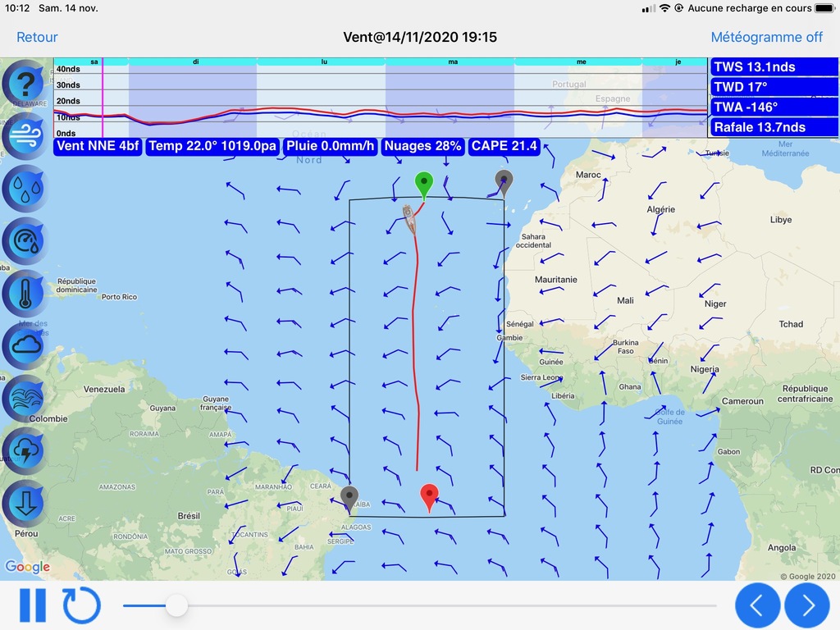Click the 'Aucune recharge en cours' status text
840x630 pixels.
click(750, 8)
